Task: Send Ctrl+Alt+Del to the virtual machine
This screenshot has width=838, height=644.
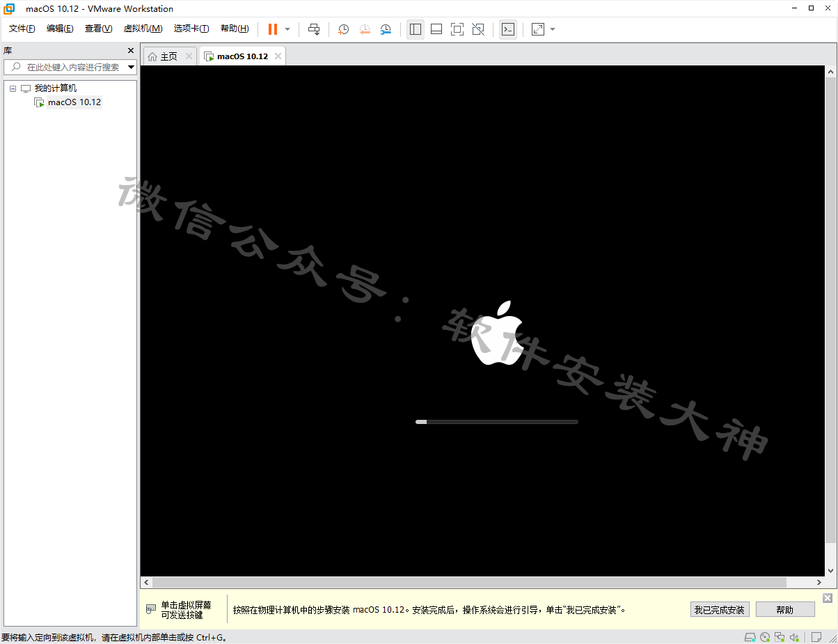Action: coord(314,29)
